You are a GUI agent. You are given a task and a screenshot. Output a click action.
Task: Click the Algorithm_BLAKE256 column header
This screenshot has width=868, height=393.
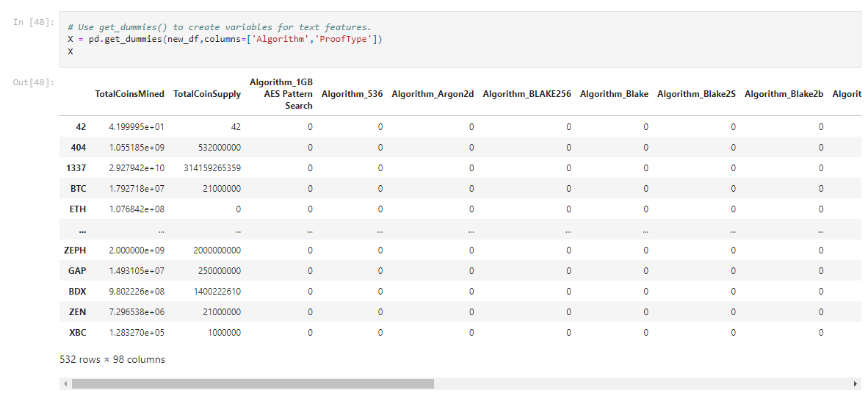527,94
